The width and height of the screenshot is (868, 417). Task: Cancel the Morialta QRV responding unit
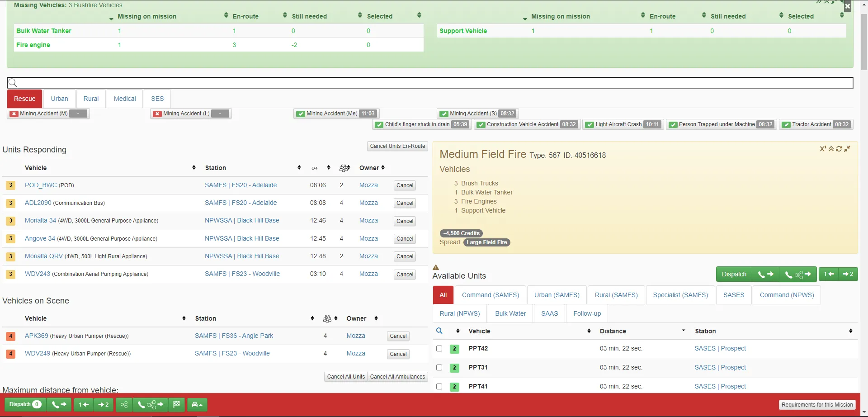(x=405, y=256)
